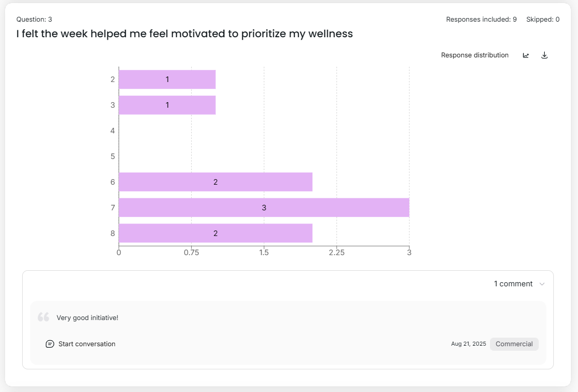Download the response distribution chart
Image resolution: width=578 pixels, height=392 pixels.
point(544,55)
